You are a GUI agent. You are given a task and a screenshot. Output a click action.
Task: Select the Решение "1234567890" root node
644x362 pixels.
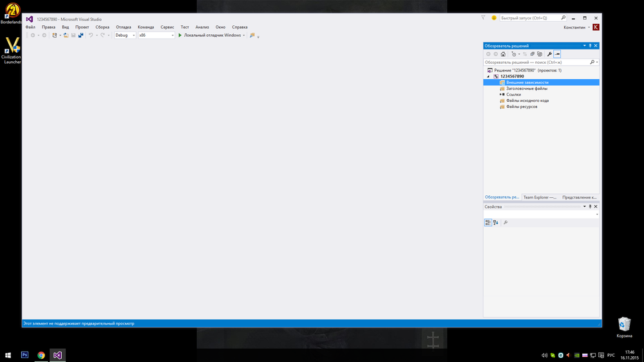coord(528,70)
